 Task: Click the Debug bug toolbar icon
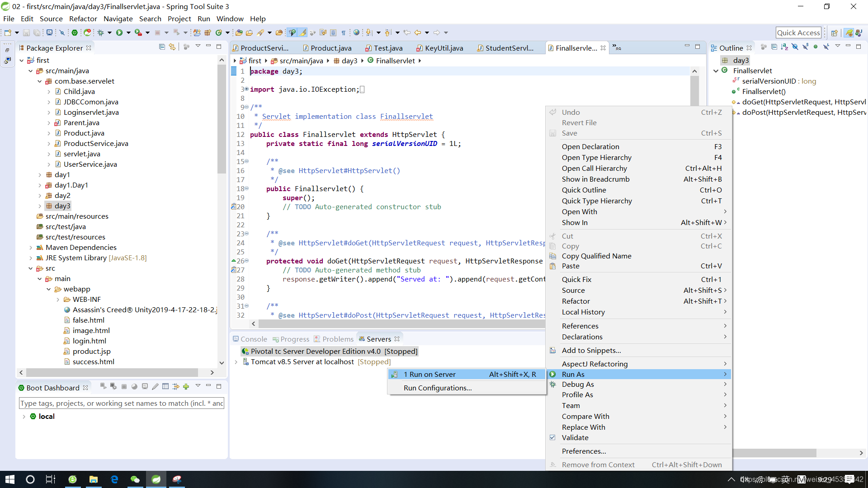100,33
